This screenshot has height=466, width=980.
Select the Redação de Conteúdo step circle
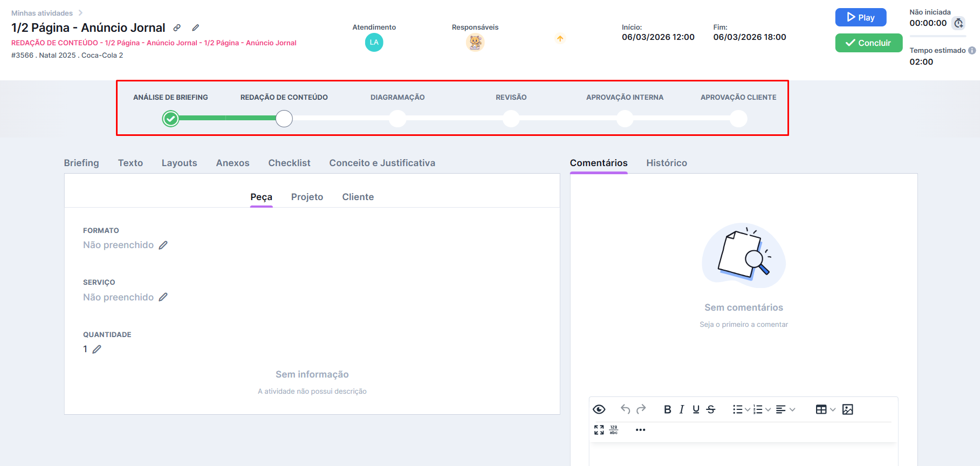click(284, 119)
